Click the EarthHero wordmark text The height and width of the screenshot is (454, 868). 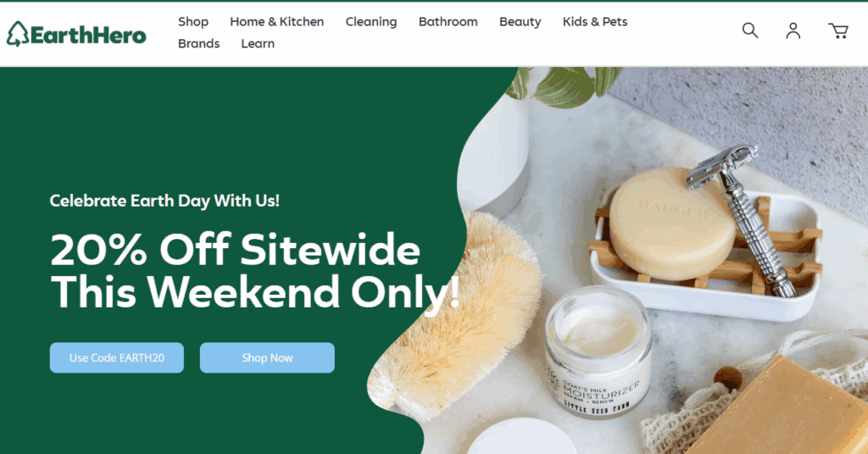coord(88,35)
